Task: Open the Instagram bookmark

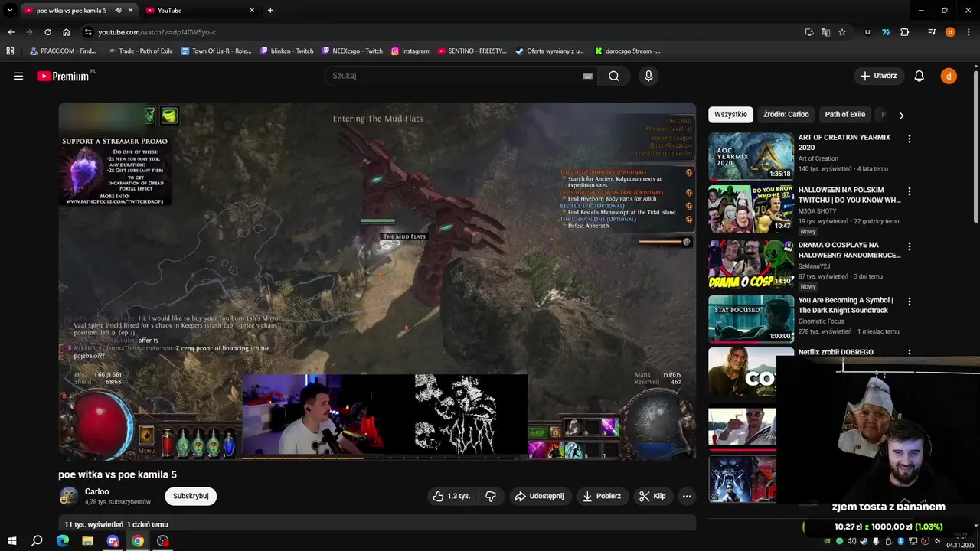Action: click(x=410, y=51)
